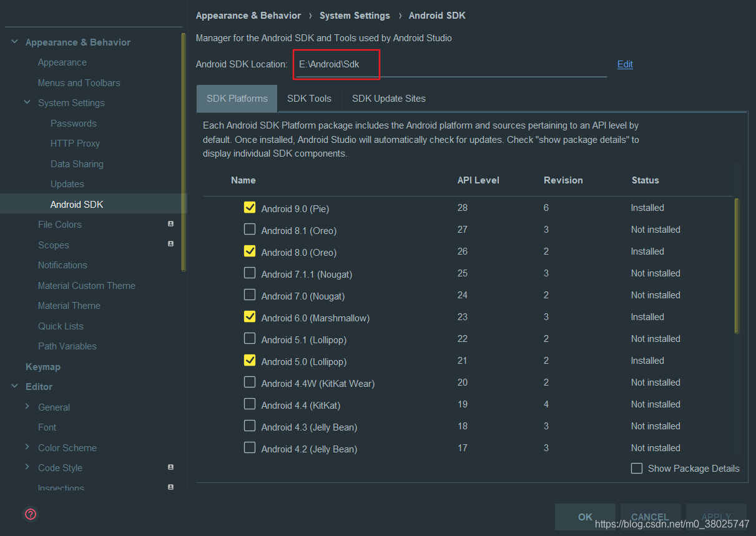Click the OK button
The image size is (756, 536).
tap(585, 517)
